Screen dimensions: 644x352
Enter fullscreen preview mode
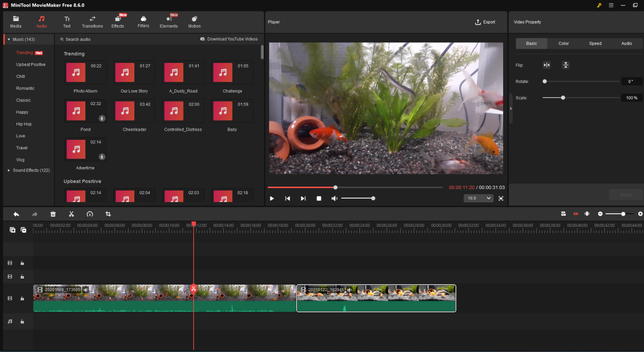point(501,199)
